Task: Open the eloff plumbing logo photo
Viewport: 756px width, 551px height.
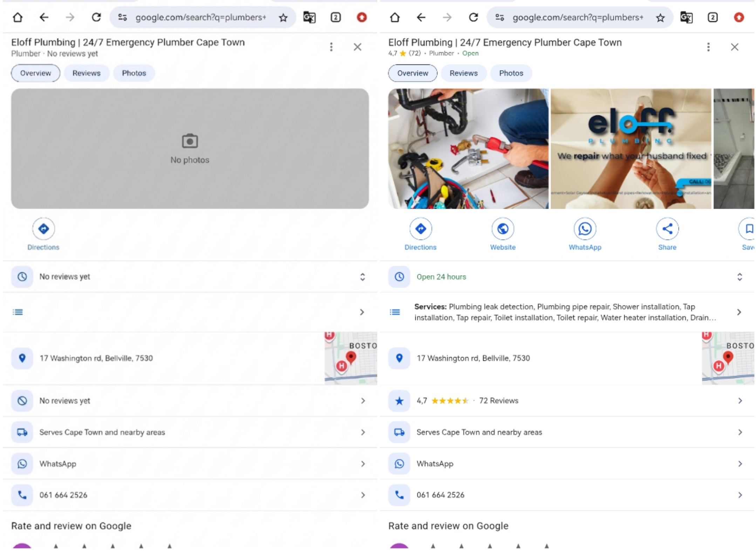Action: pos(631,149)
